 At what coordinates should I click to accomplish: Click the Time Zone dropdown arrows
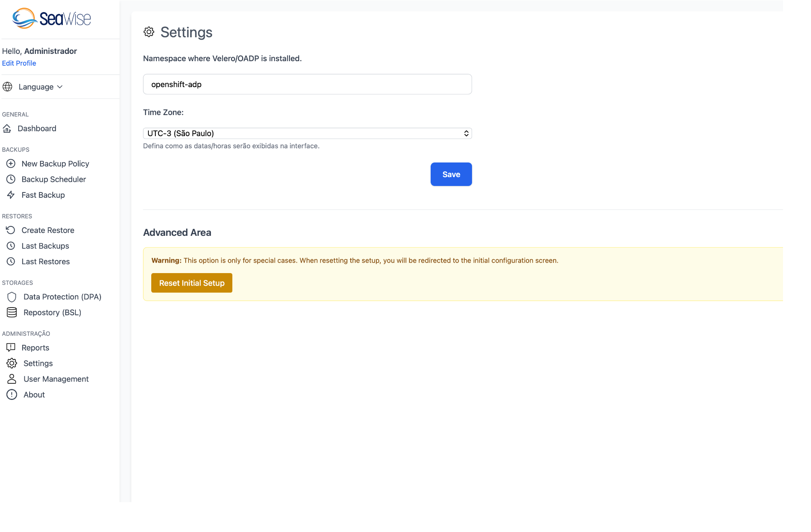tap(466, 133)
